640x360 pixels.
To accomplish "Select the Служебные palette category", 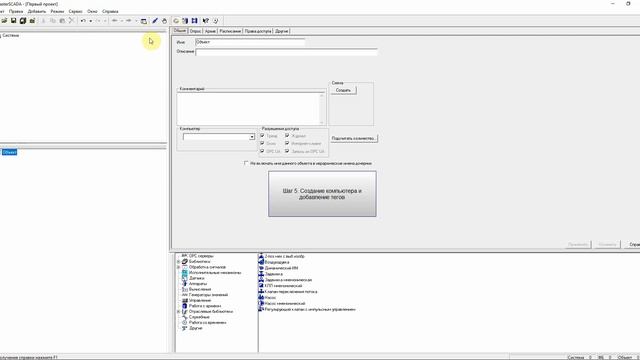I will pos(199,317).
